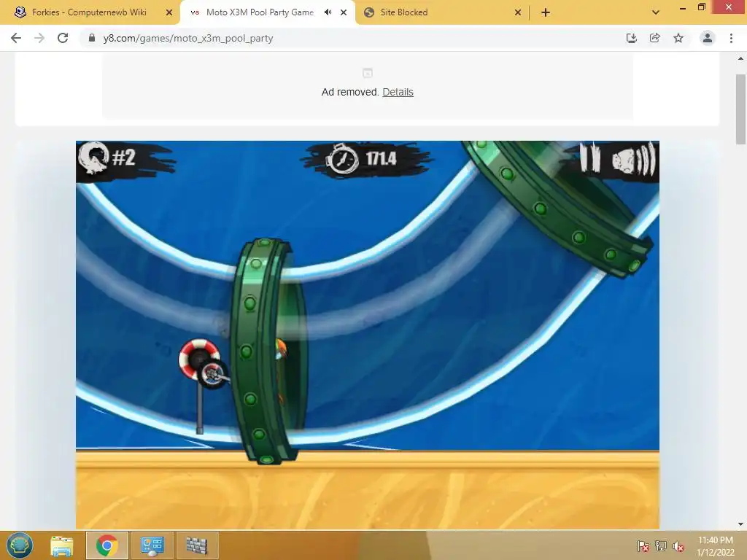Minimize the Chrome window
Viewport: 747px width, 560px height.
683,7
